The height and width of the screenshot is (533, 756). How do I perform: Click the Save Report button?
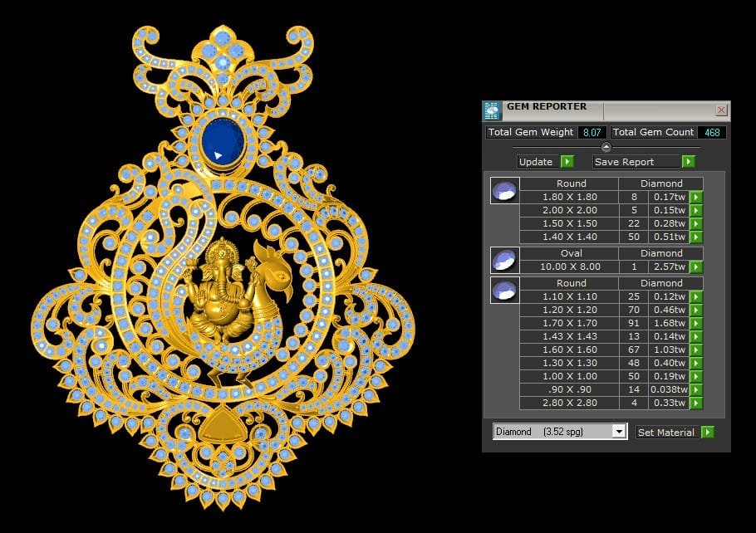[643, 162]
